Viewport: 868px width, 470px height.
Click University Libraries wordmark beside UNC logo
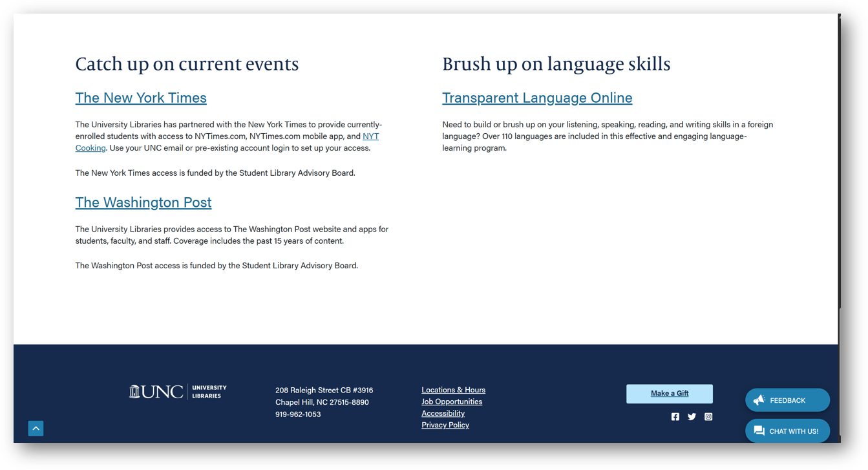(209, 392)
